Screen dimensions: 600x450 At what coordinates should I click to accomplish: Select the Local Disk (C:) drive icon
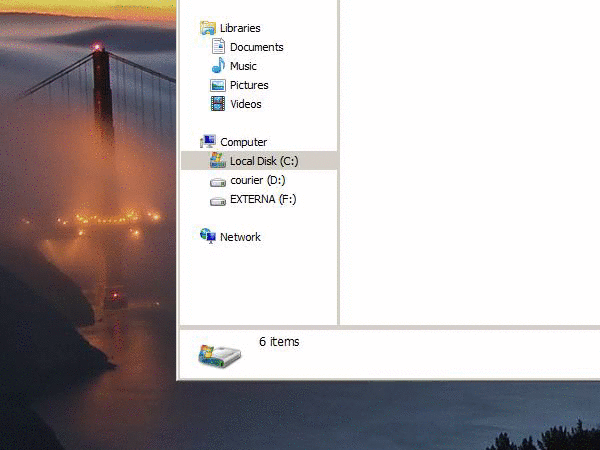click(x=217, y=160)
